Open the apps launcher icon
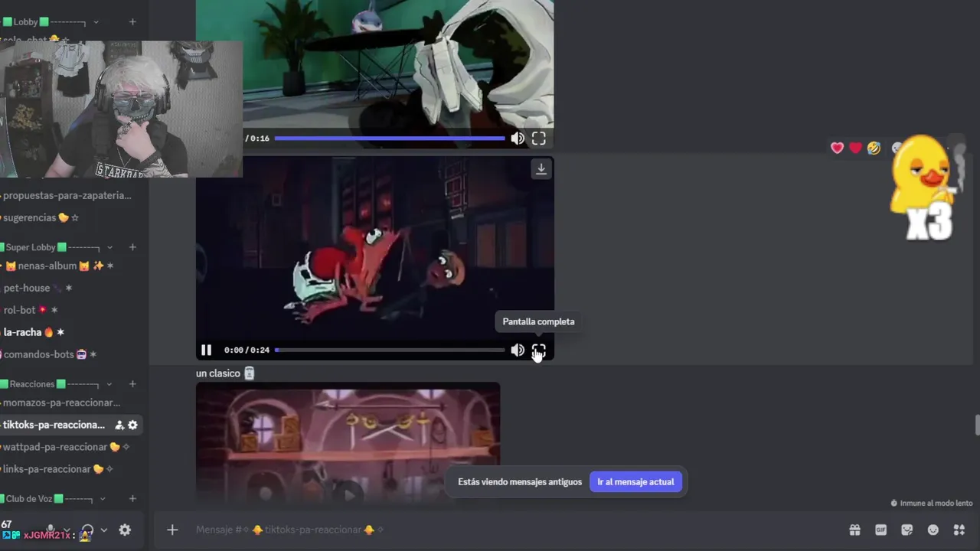The width and height of the screenshot is (980, 551). [x=959, y=530]
